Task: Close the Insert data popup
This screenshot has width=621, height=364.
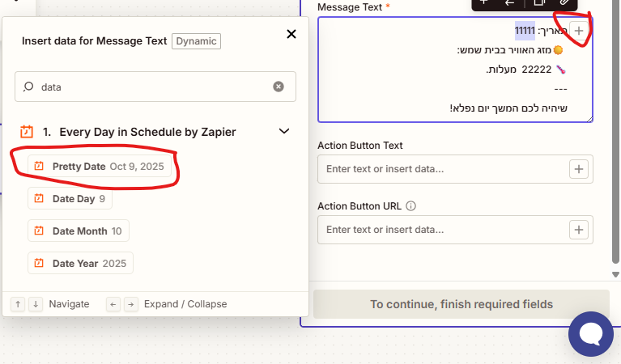Action: pyautogui.click(x=291, y=34)
